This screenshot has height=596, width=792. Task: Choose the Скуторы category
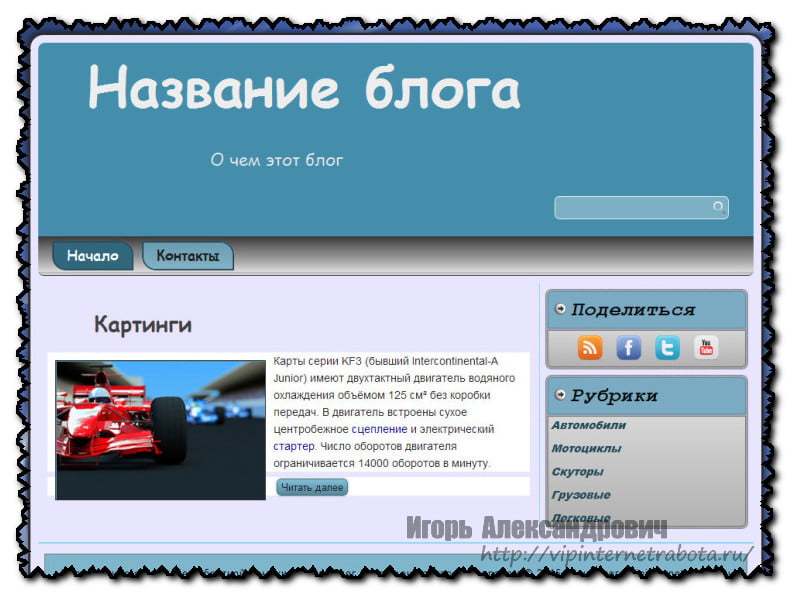click(577, 471)
